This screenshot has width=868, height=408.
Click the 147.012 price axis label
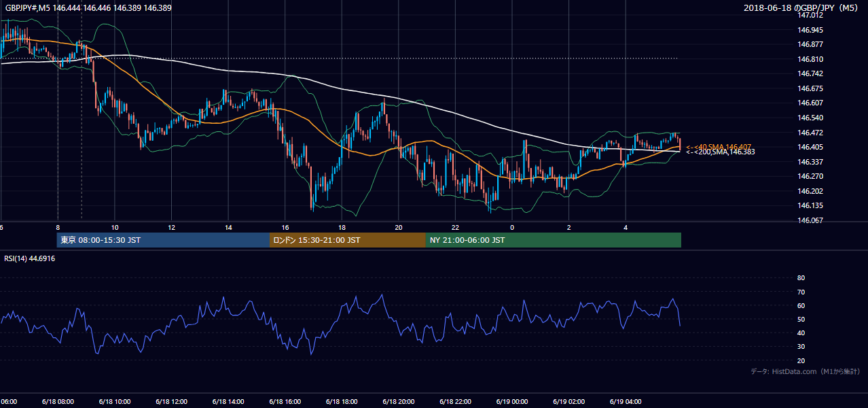click(810, 15)
